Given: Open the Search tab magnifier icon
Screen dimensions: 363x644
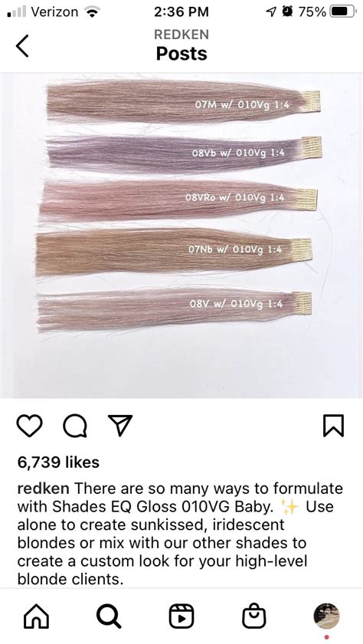Looking at the screenshot, I should point(109,616).
